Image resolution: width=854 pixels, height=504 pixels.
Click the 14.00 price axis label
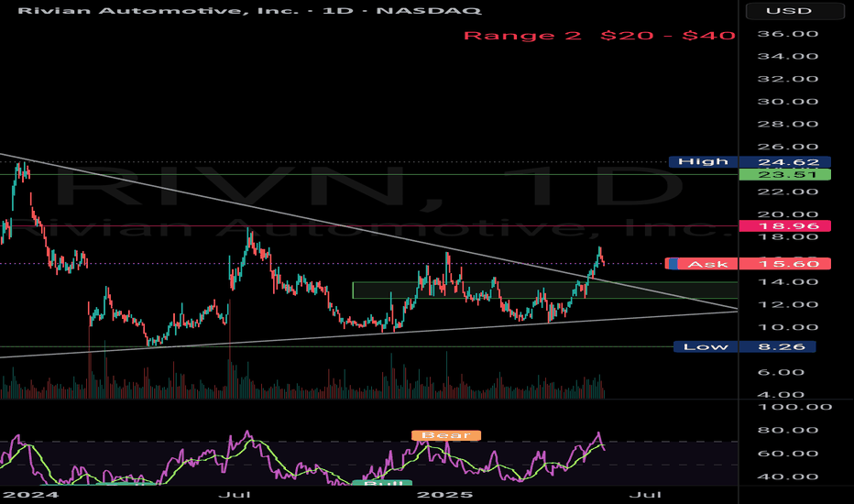pyautogui.click(x=788, y=281)
